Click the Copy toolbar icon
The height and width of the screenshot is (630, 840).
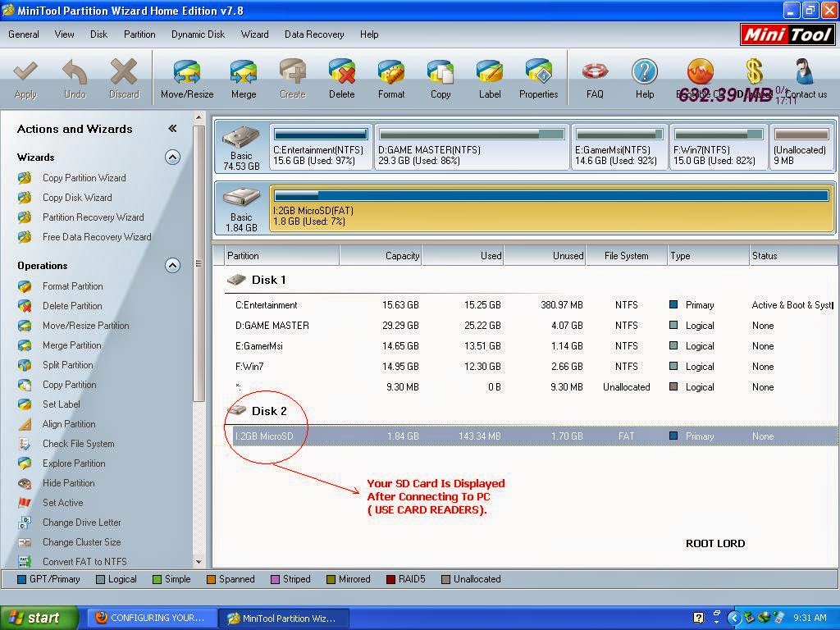click(441, 72)
